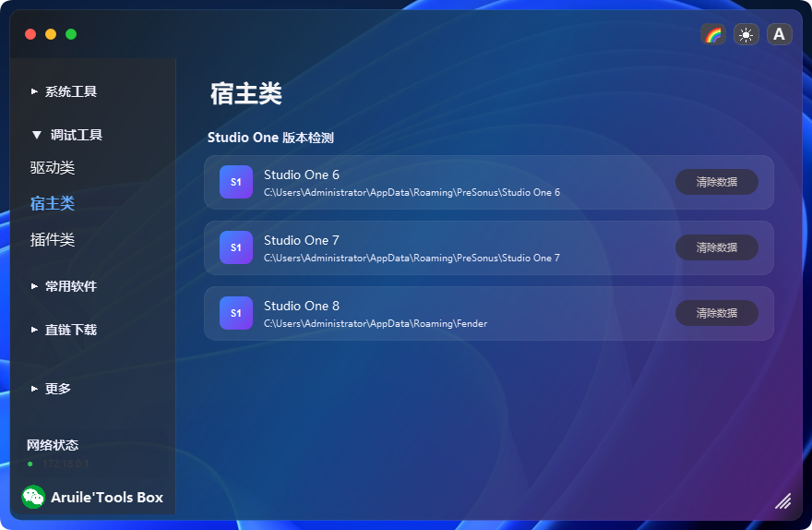Viewport: 812px width, 530px height.
Task: Click the Studio One 6 PreSonus path text
Action: coord(412,192)
